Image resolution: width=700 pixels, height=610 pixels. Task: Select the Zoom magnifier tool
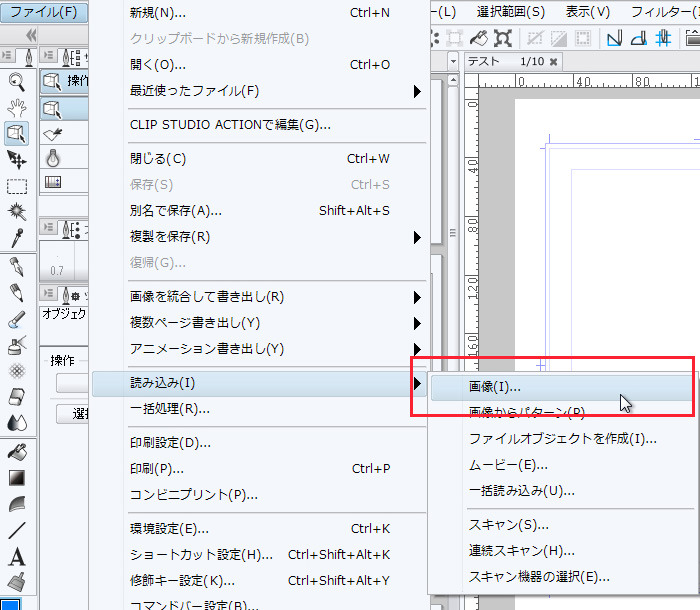[17, 82]
